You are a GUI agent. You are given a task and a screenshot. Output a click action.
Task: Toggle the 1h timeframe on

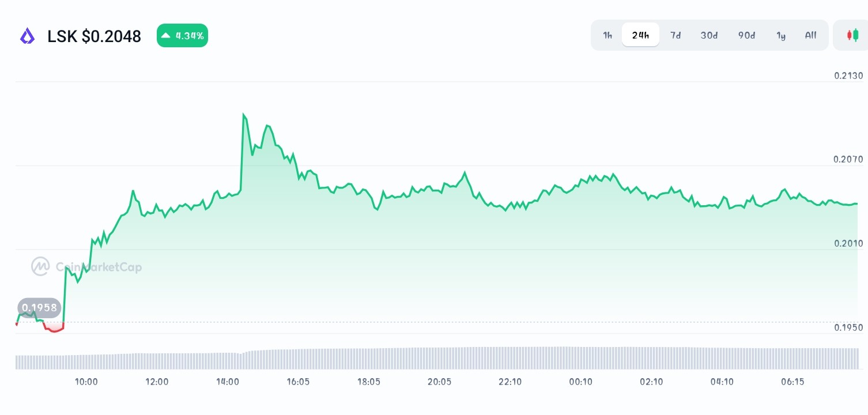click(607, 35)
